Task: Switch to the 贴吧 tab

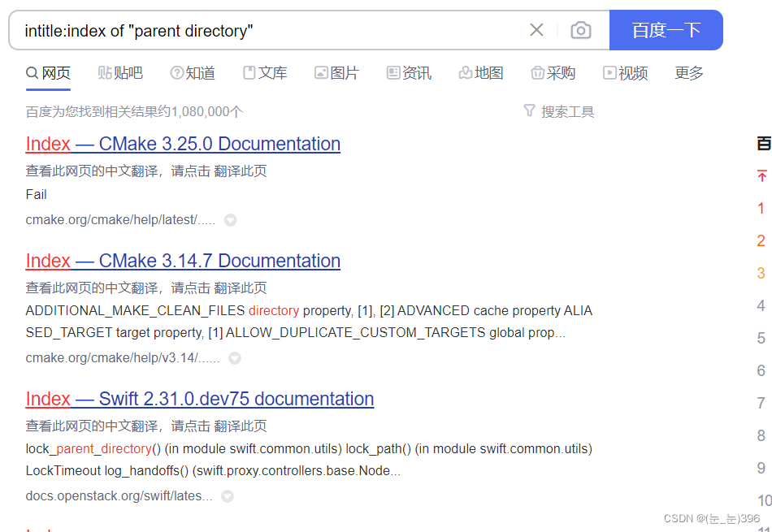Action: pos(120,73)
